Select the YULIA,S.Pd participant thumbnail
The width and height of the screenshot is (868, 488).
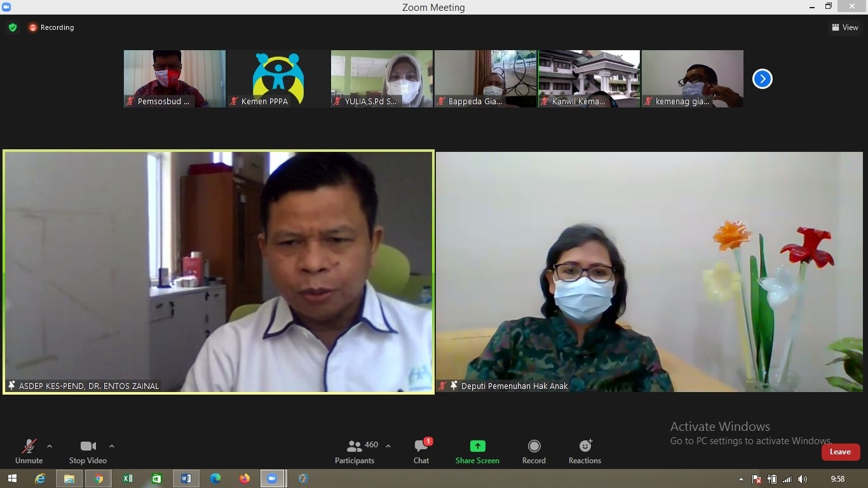point(382,79)
